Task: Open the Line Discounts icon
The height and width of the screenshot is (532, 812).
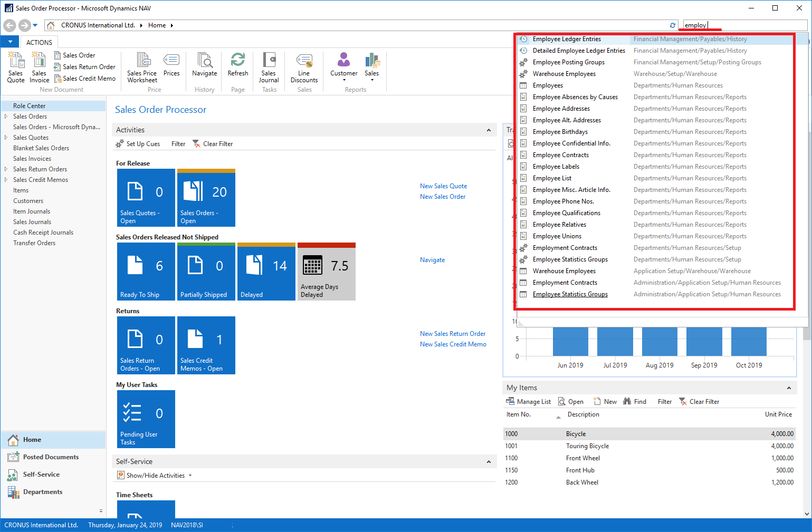Action: (x=304, y=67)
